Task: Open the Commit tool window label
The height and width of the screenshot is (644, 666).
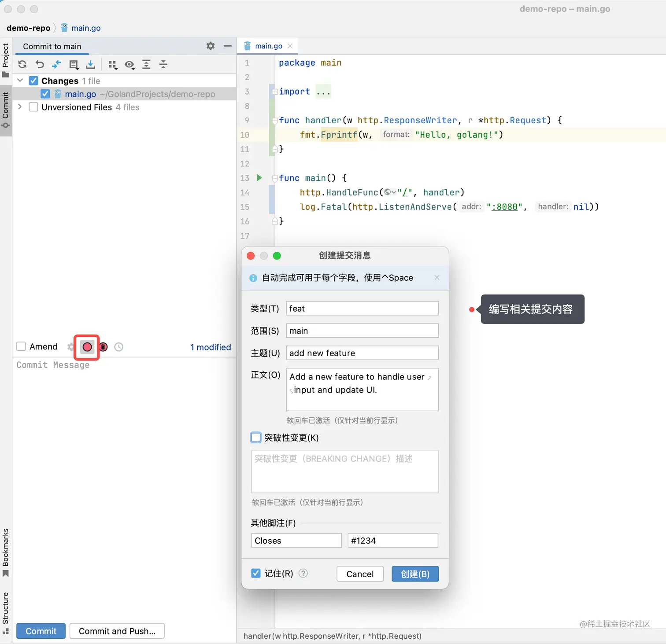Action: click(6, 105)
